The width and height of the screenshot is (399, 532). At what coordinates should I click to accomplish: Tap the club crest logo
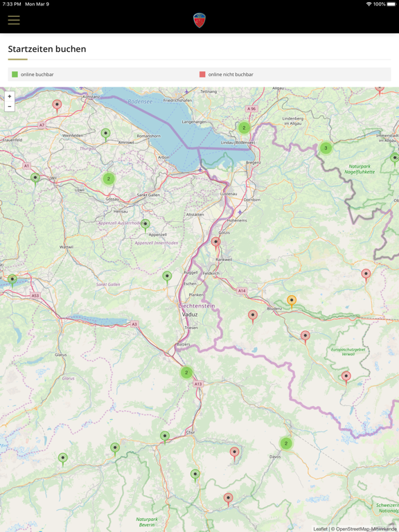tap(199, 20)
